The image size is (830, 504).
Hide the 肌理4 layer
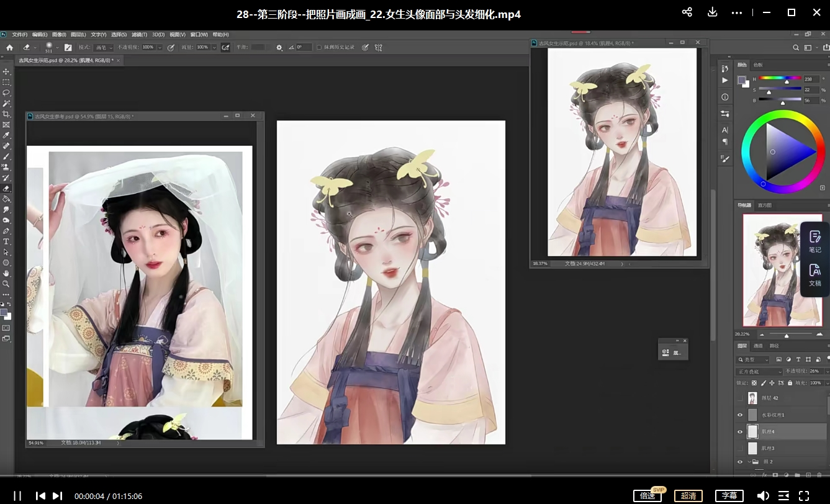pos(739,431)
